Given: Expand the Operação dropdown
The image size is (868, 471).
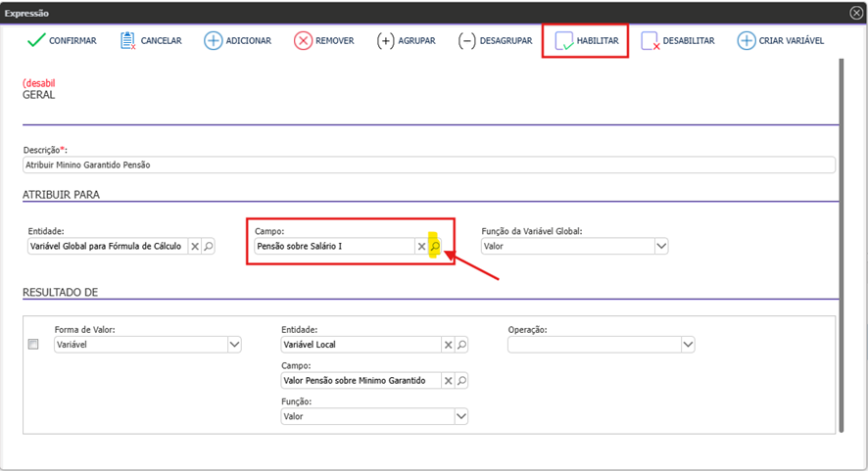Looking at the screenshot, I should coord(688,345).
